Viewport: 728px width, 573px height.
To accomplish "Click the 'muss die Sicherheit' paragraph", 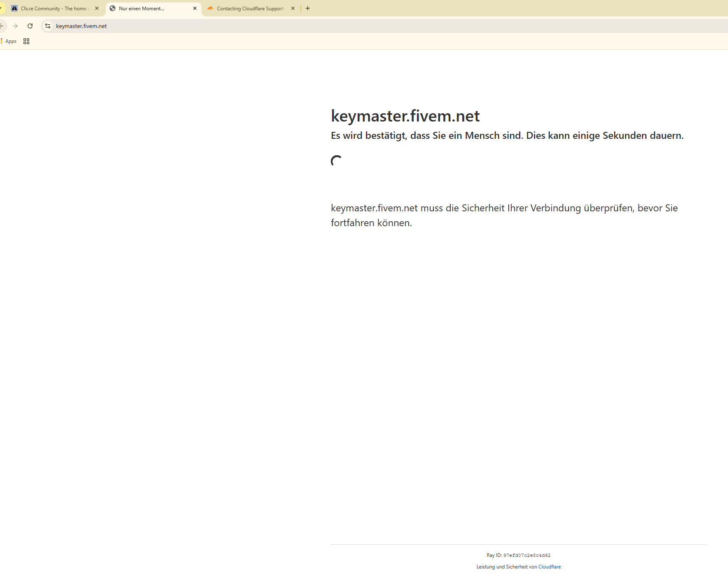I will click(504, 215).
